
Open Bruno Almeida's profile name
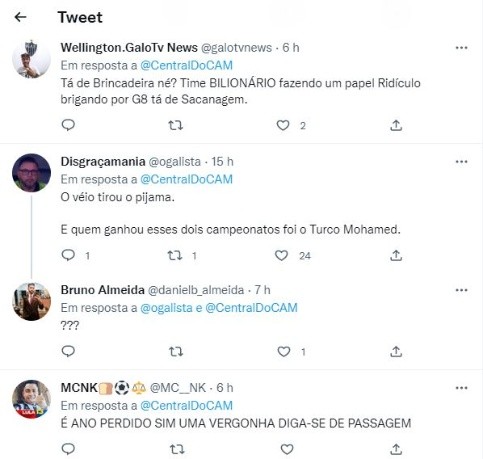103,290
